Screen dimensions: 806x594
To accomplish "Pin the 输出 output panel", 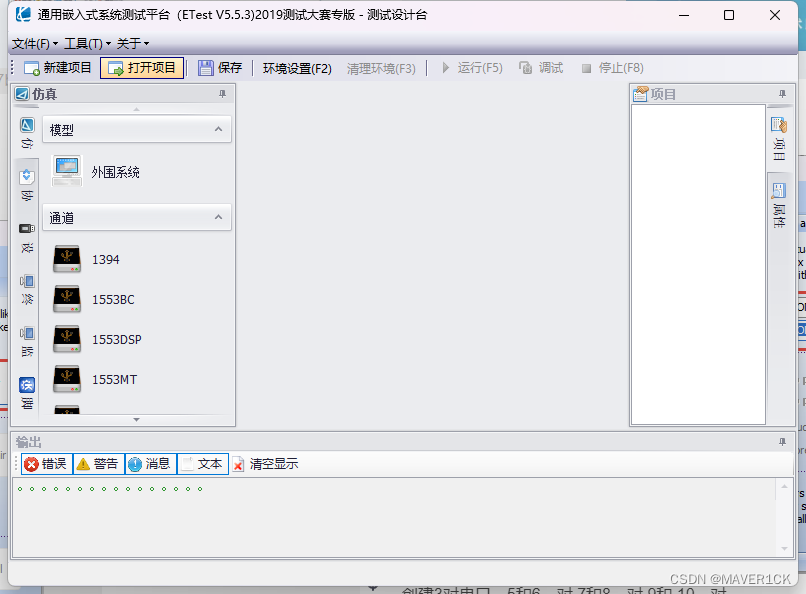I will [783, 441].
